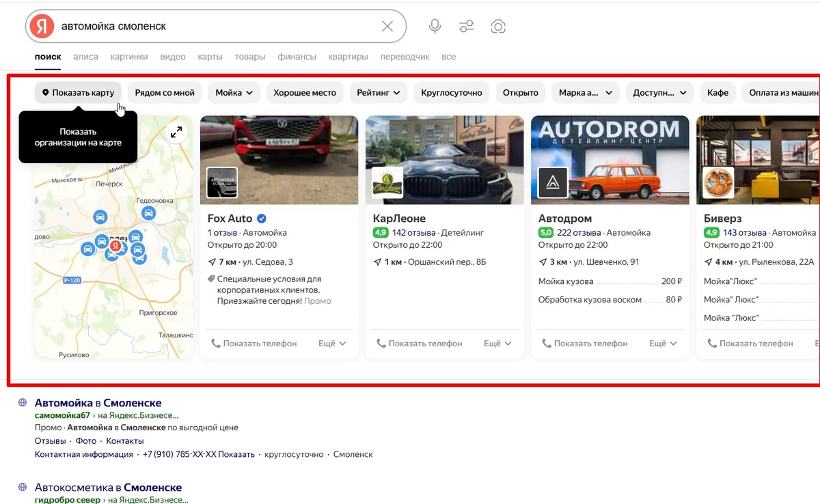
Task: Open the Мойка filter dropdown
Action: [x=234, y=92]
